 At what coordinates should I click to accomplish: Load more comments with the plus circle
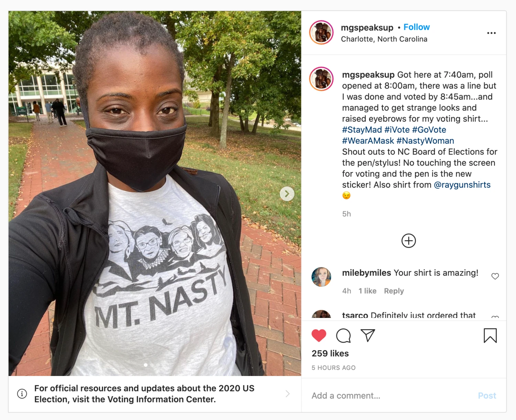point(409,241)
